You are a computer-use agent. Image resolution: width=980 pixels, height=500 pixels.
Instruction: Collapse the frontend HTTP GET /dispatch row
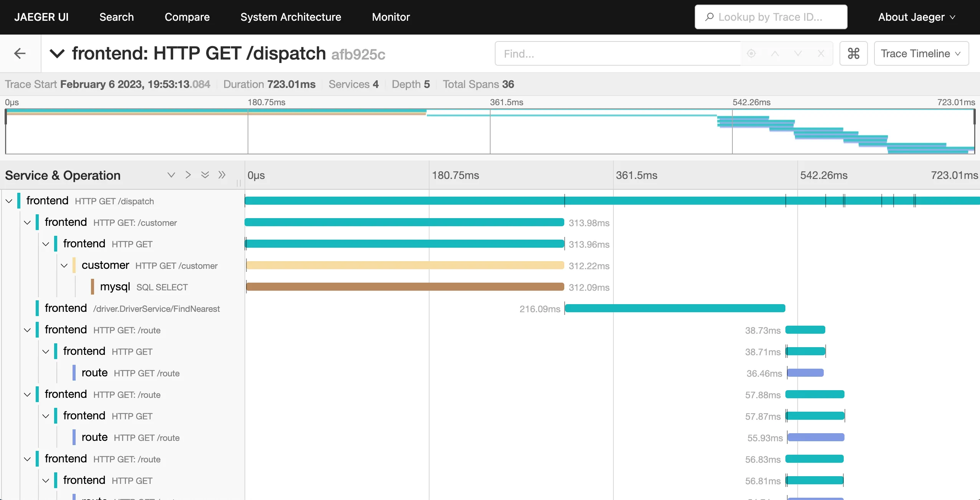click(x=9, y=201)
